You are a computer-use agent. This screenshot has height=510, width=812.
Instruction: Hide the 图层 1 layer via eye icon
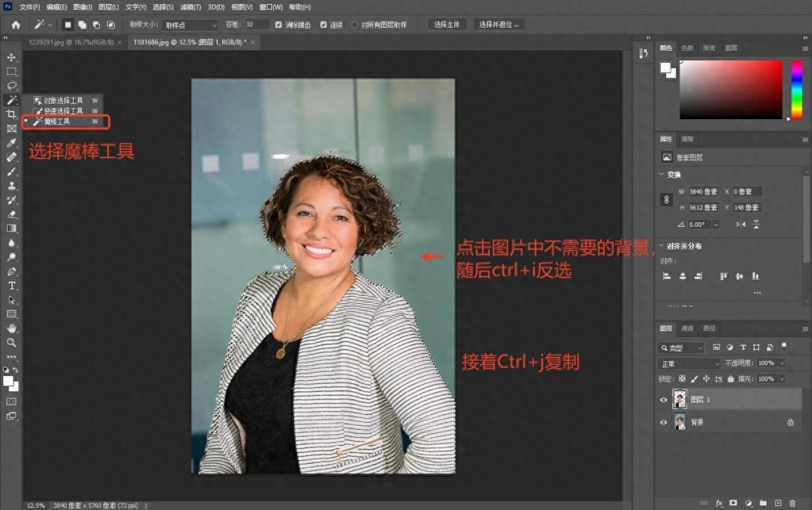pyautogui.click(x=663, y=400)
